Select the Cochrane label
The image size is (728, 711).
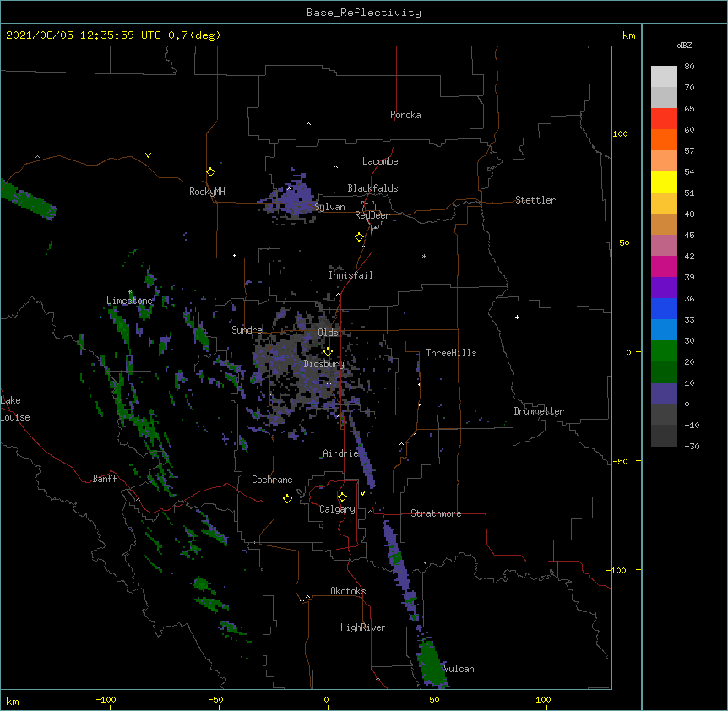pyautogui.click(x=272, y=480)
